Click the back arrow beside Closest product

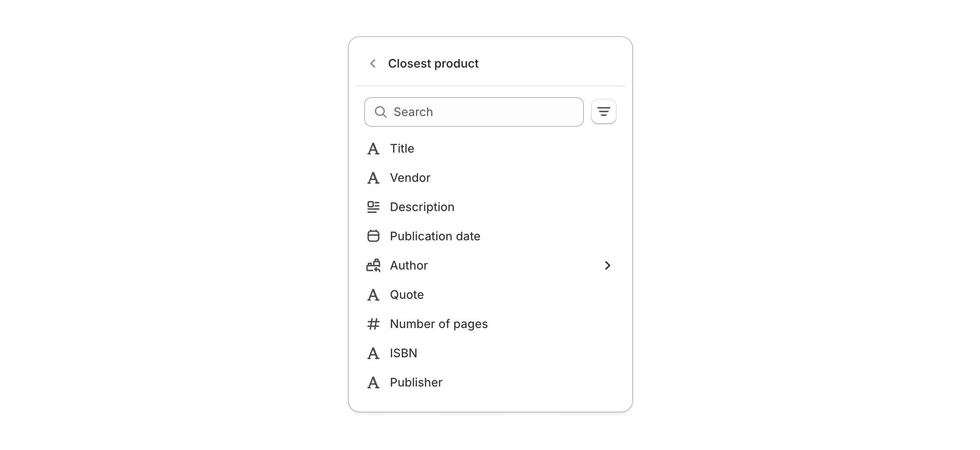[x=373, y=64]
